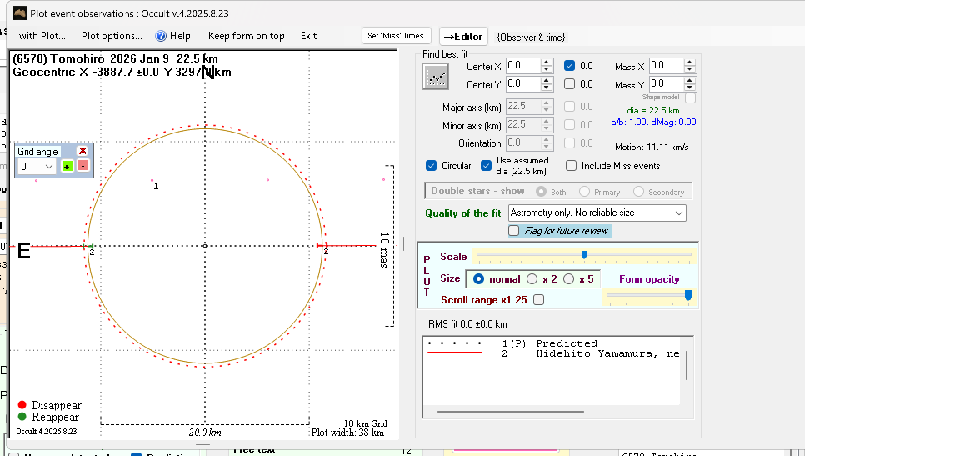Open the Plot options... menu
Image resolution: width=980 pixels, height=456 pixels.
112,36
